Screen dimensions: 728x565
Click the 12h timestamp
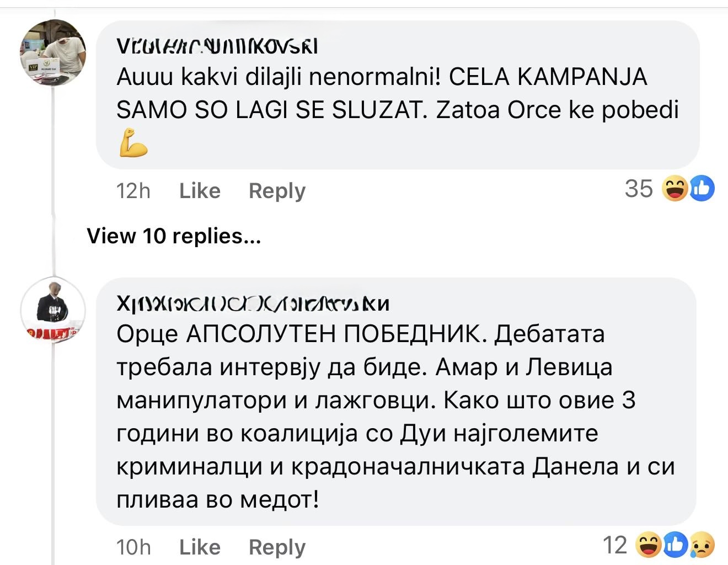coord(133,191)
